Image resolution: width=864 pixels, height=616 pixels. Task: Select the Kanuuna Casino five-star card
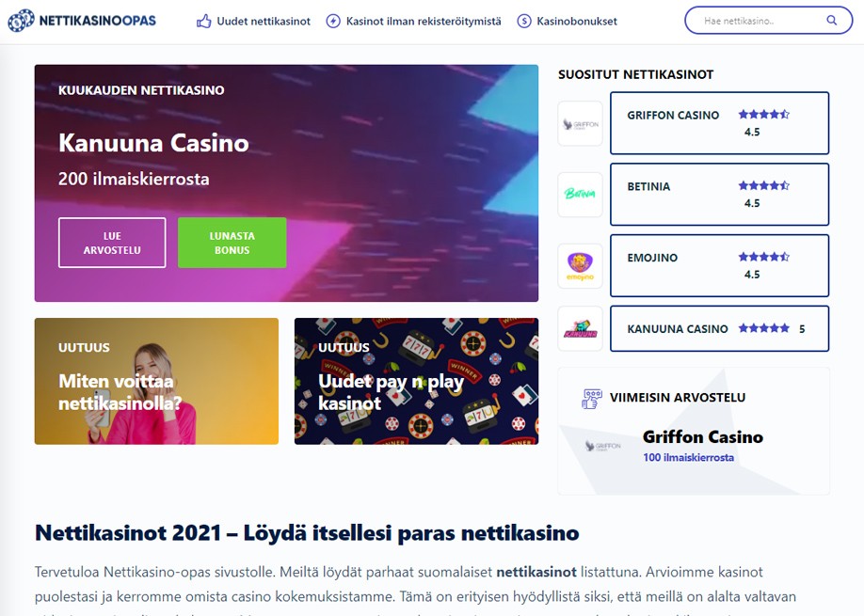pyautogui.click(x=719, y=328)
